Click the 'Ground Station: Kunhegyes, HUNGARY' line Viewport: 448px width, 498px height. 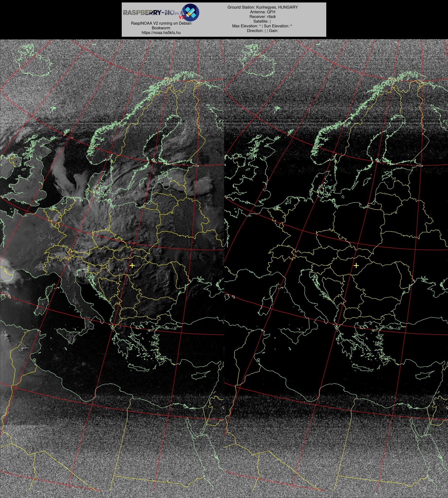pos(262,7)
